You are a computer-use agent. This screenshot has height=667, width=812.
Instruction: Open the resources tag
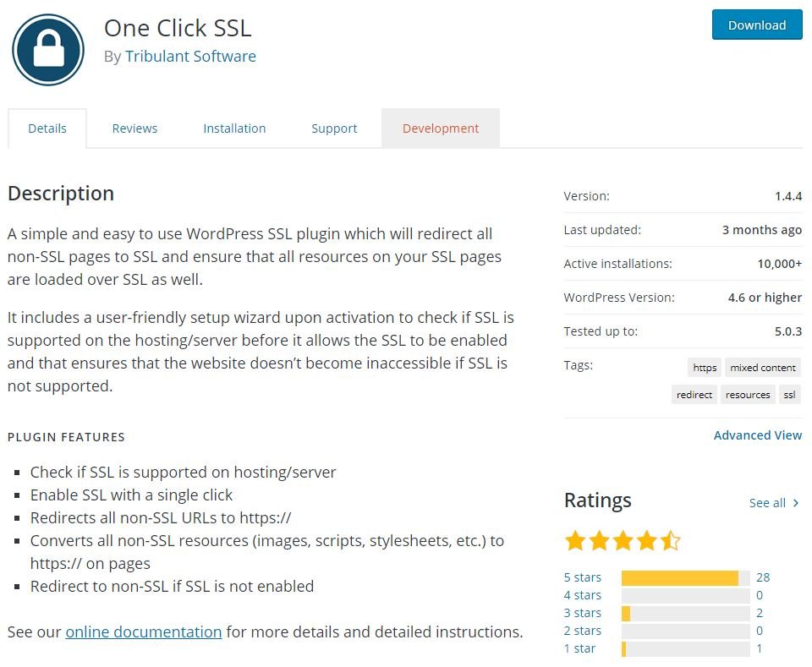[748, 395]
